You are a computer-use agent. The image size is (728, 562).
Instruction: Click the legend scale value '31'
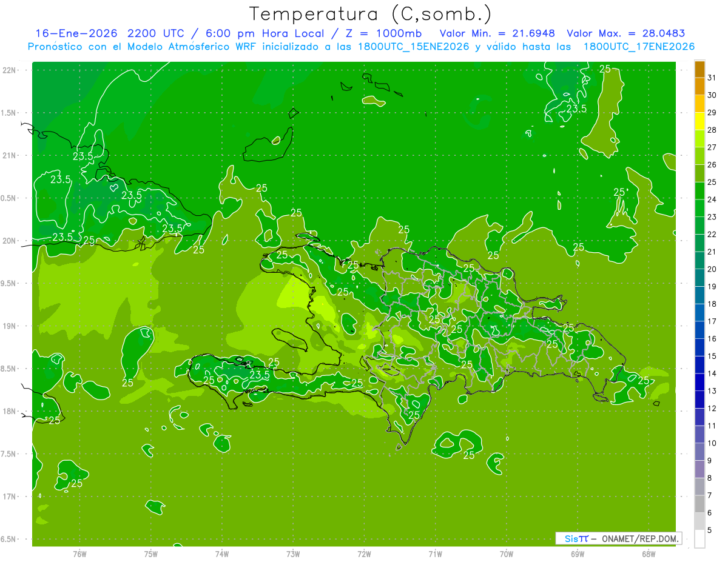point(712,78)
